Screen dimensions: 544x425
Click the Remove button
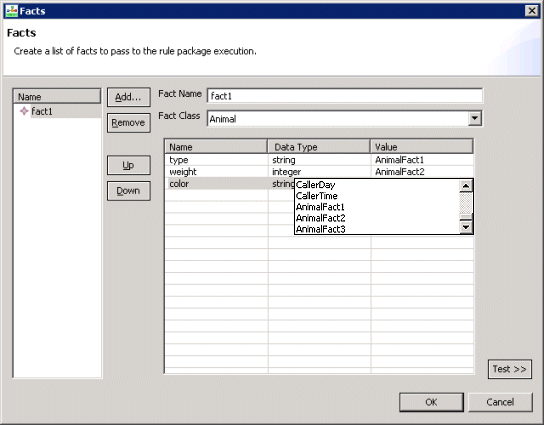click(129, 123)
